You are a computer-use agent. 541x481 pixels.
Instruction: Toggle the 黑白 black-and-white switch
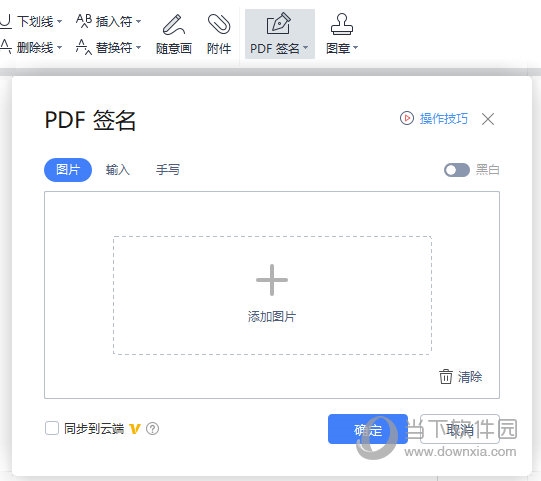pyautogui.click(x=457, y=170)
